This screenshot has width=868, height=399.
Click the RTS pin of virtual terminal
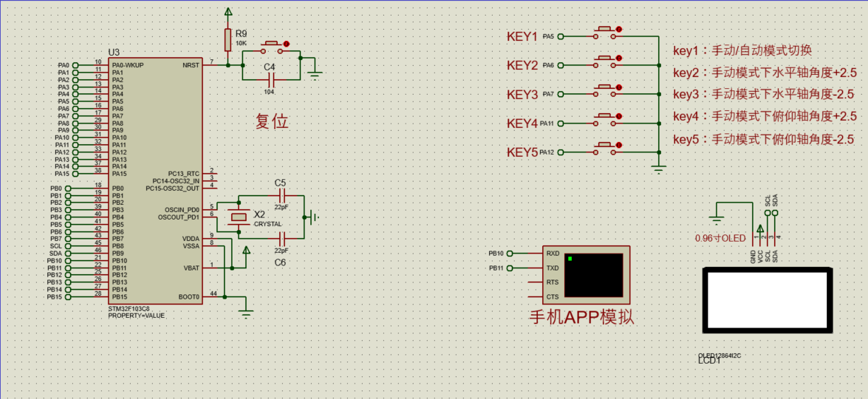coord(552,282)
